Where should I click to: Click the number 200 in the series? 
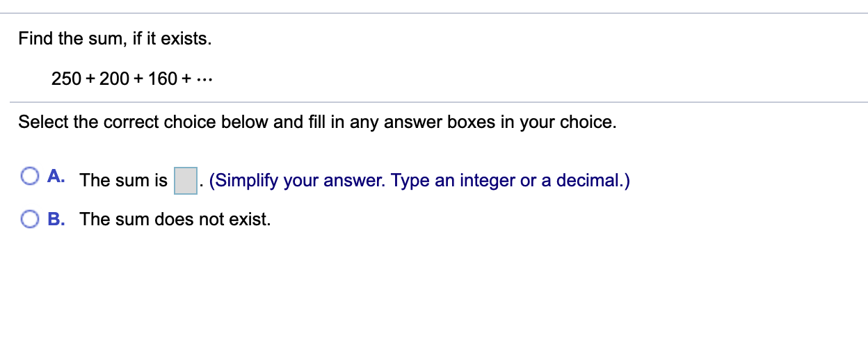coord(114,79)
